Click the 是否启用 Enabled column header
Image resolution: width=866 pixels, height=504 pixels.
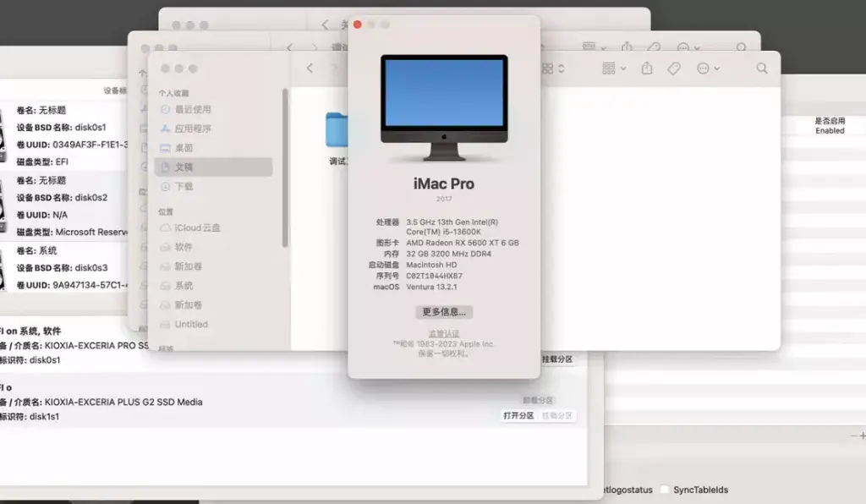click(830, 125)
